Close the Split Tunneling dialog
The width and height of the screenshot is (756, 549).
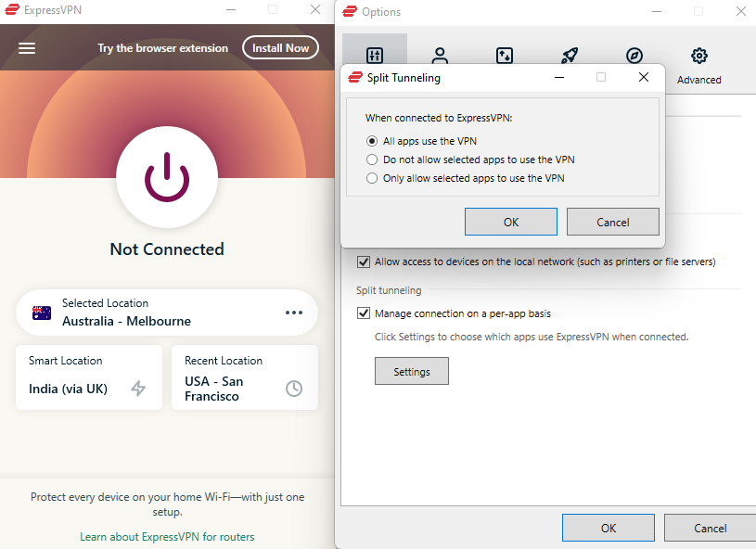pyautogui.click(x=643, y=77)
